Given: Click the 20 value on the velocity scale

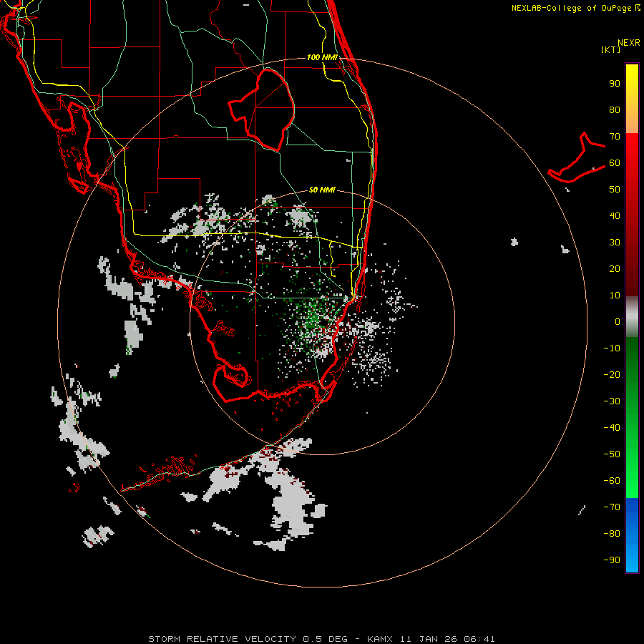Looking at the screenshot, I should click(x=615, y=269).
